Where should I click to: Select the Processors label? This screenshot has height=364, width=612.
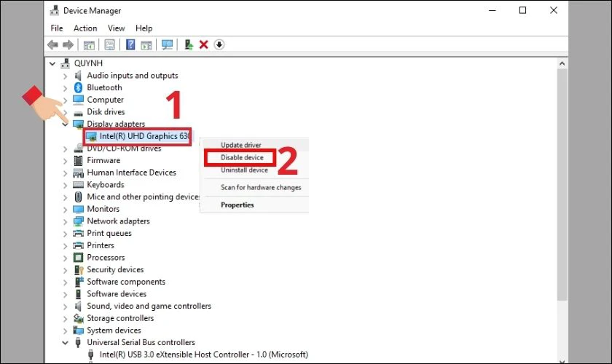tap(106, 258)
